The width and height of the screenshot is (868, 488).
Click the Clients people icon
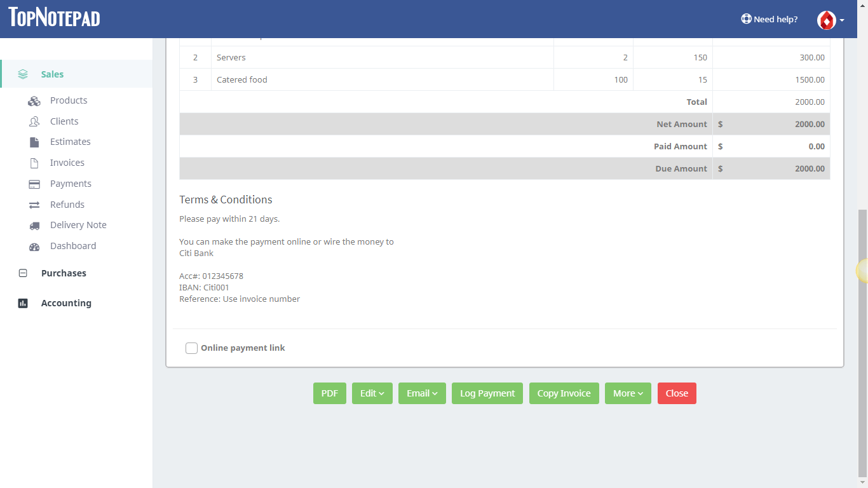click(34, 121)
